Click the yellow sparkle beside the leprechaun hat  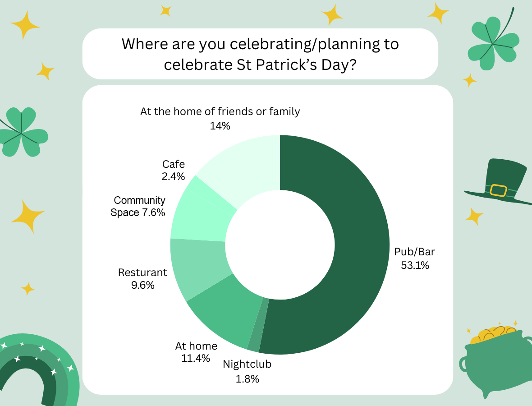tap(474, 216)
